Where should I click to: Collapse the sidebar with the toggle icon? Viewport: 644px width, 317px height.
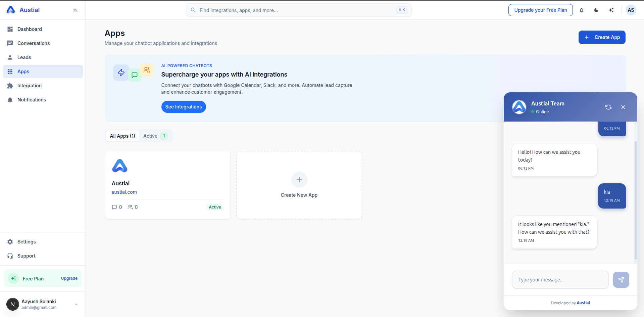click(x=76, y=11)
